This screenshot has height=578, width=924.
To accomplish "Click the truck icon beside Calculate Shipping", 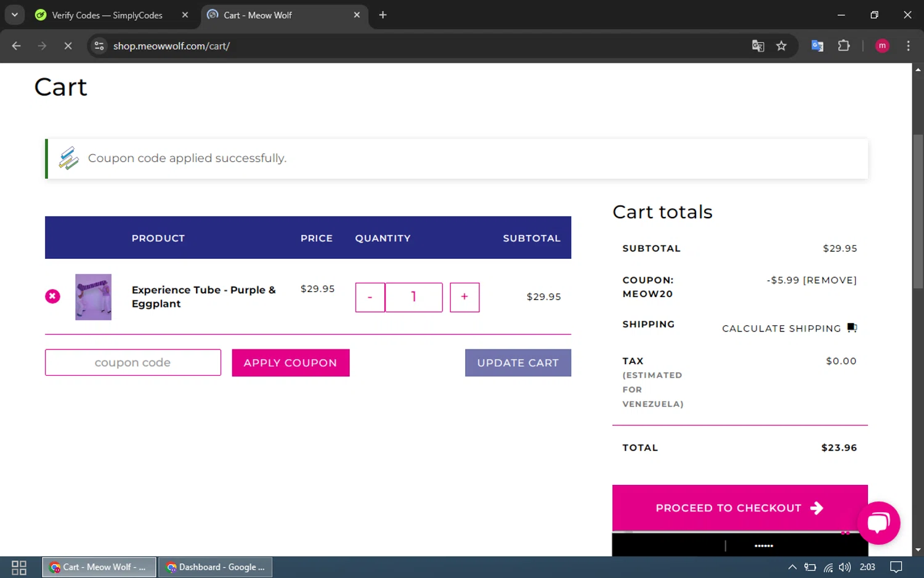I will pos(852,327).
